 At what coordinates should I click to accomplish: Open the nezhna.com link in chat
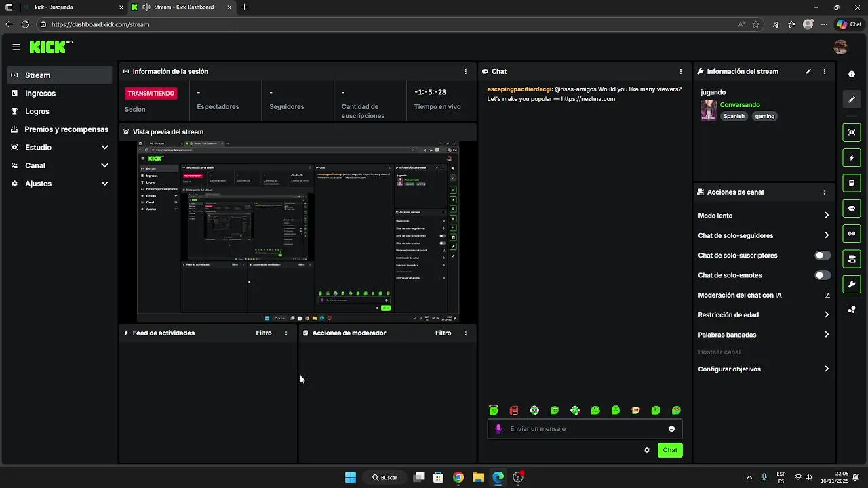(588, 99)
